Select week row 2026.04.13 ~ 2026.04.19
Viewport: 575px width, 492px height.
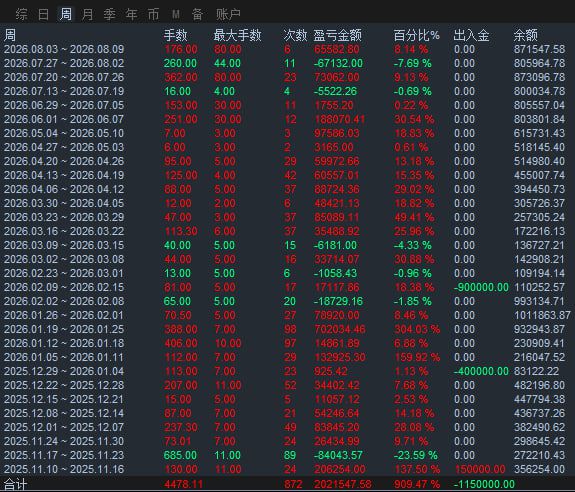[288, 175]
